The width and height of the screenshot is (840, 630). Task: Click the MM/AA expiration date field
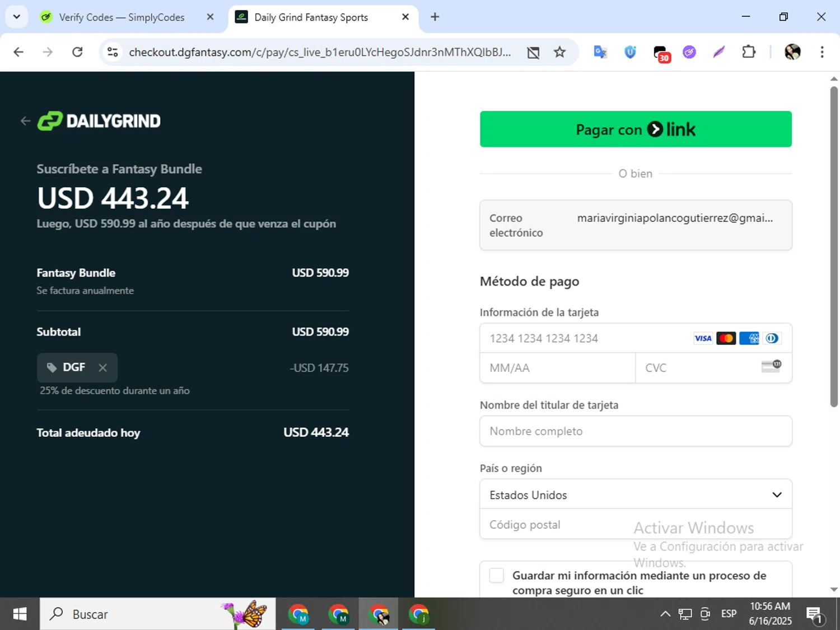tap(557, 368)
